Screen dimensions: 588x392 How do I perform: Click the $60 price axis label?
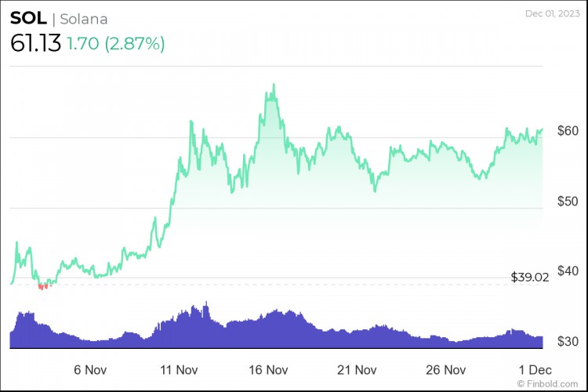point(568,131)
